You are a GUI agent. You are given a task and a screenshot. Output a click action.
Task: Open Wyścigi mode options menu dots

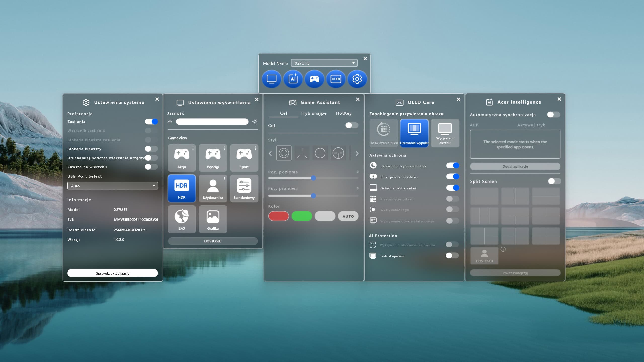point(224,148)
